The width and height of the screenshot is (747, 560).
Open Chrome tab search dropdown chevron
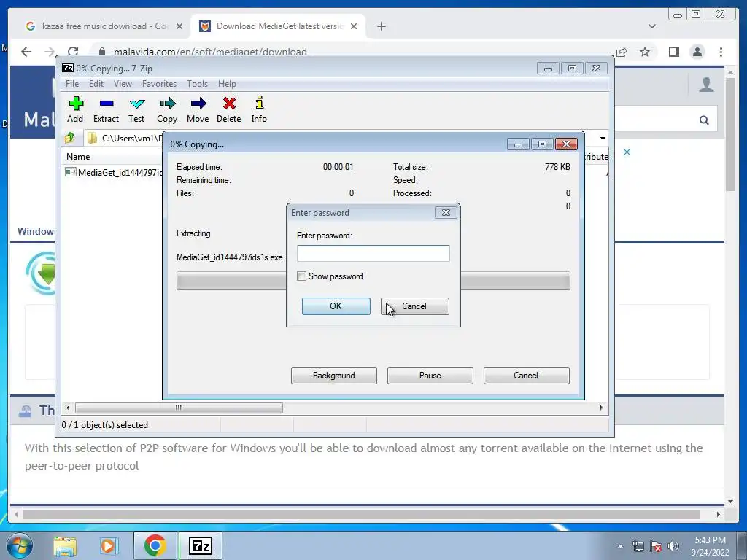pyautogui.click(x=651, y=26)
